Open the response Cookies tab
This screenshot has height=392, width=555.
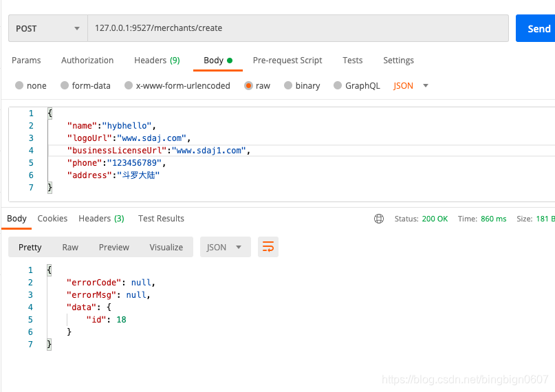coord(52,218)
